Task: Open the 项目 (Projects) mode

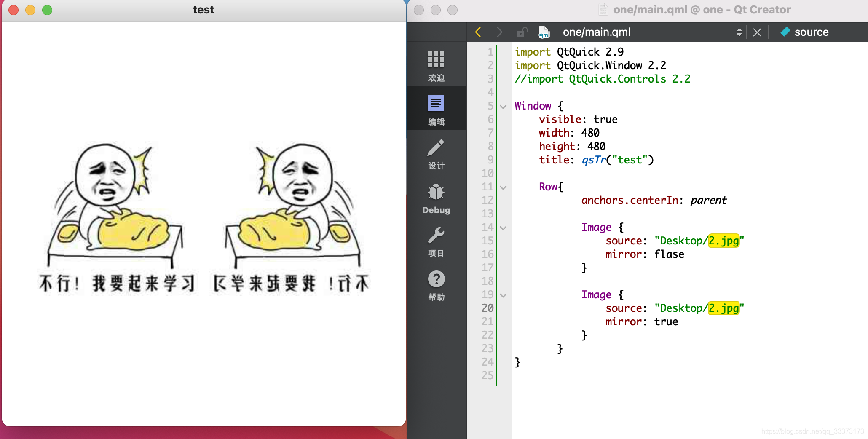Action: pos(436,241)
